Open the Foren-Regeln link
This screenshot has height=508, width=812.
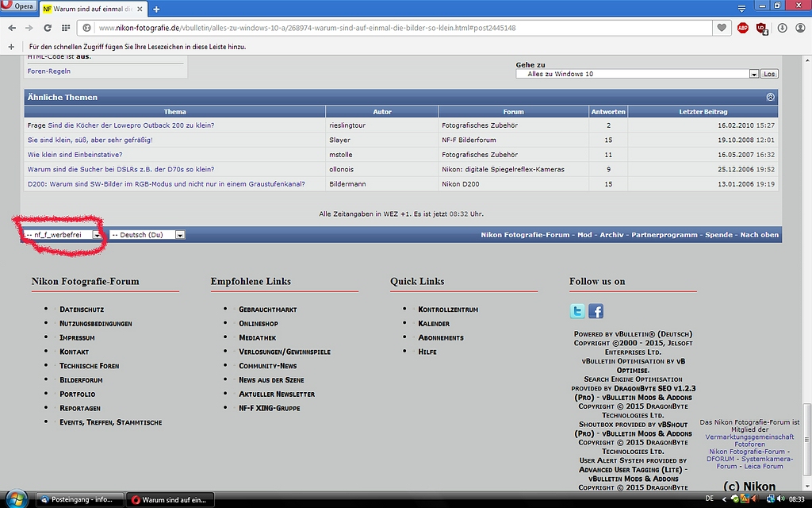click(48, 71)
